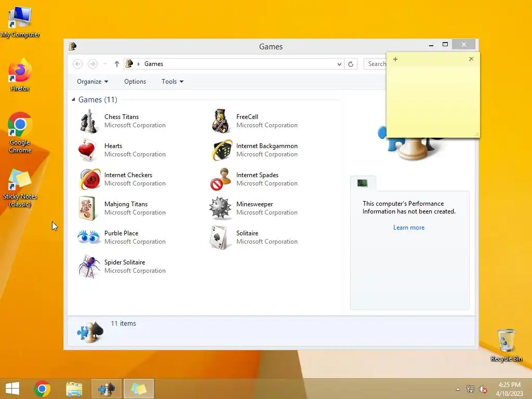Delete the sticky note with X
This screenshot has width=532, height=399.
(x=471, y=59)
